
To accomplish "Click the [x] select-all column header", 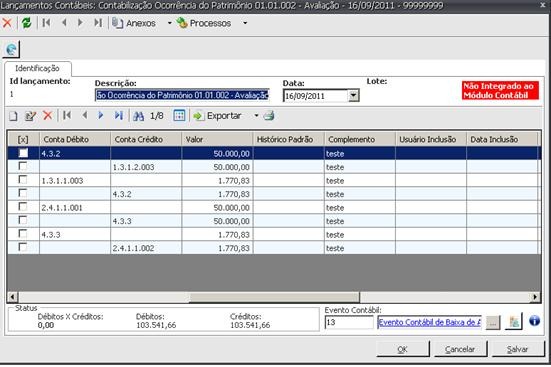I will point(23,140).
